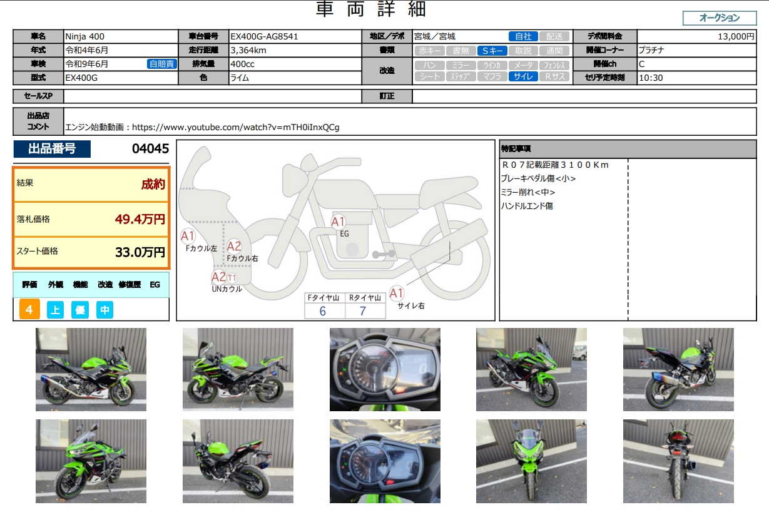Click the A1 marker for サイレ右
Screen dimensions: 769x532
click(397, 294)
